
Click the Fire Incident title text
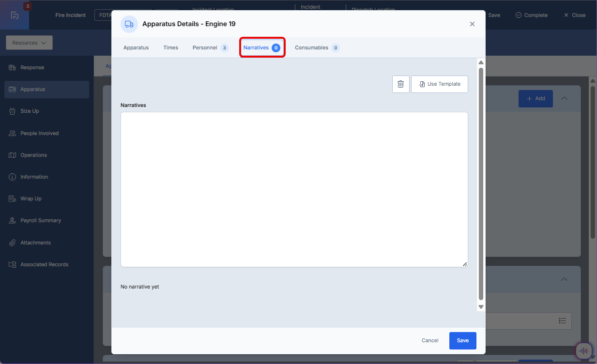[x=71, y=15]
